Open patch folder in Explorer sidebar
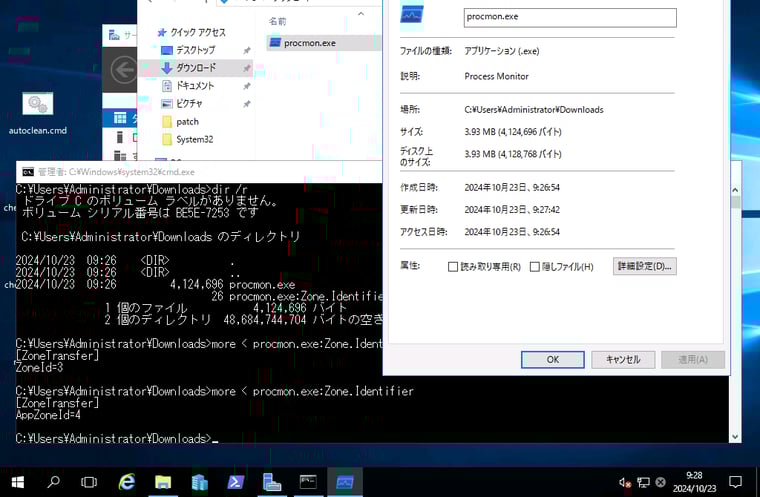760x497 pixels. click(187, 122)
